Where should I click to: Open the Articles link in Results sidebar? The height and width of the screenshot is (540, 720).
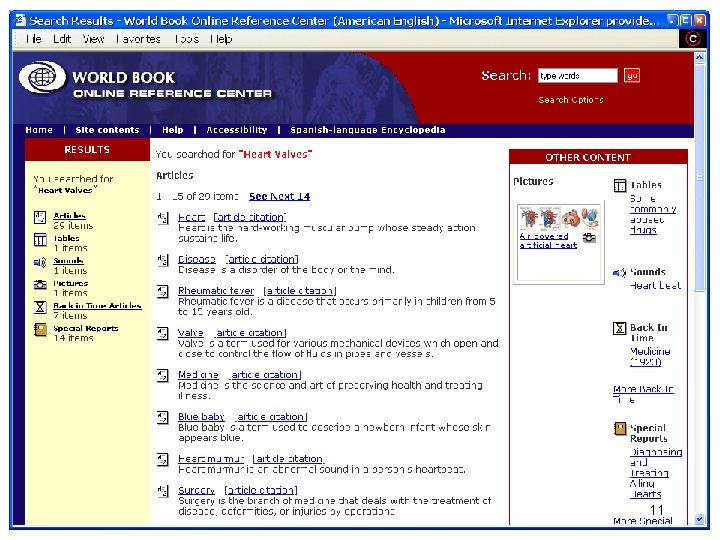69,215
